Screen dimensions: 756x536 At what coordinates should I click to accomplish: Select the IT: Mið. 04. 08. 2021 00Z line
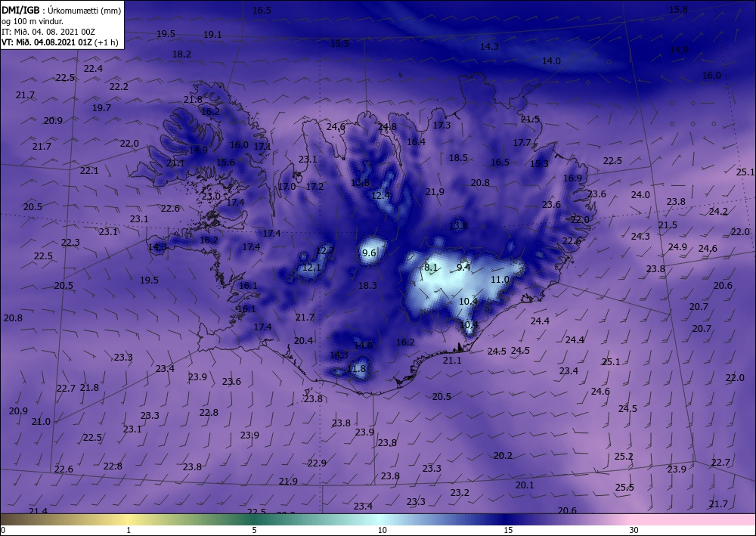tap(48, 32)
